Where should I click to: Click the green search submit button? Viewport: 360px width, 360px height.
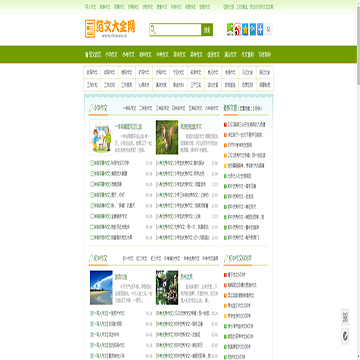(x=207, y=30)
